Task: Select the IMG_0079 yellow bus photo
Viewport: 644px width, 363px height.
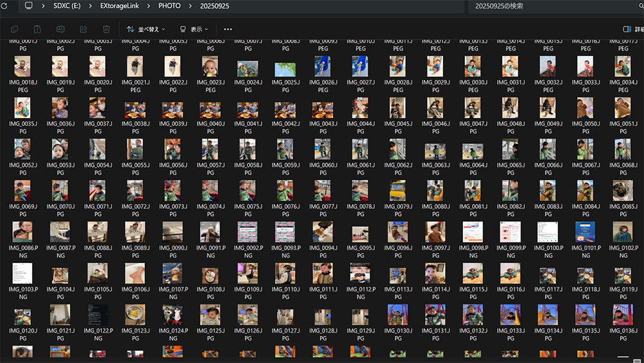Action: [x=397, y=190]
